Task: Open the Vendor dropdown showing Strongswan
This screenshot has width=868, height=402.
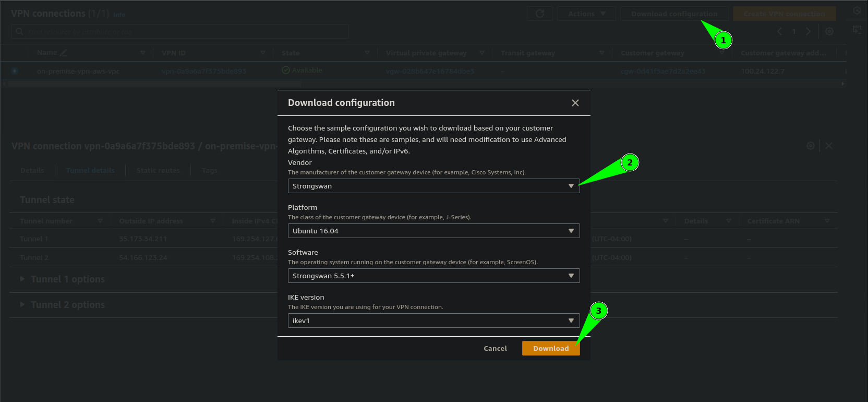Action: pos(433,186)
